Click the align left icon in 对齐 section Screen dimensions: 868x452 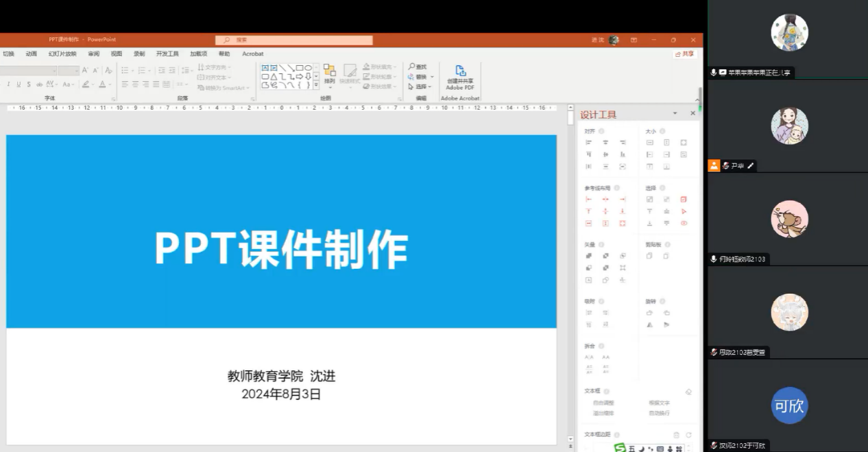(x=588, y=143)
